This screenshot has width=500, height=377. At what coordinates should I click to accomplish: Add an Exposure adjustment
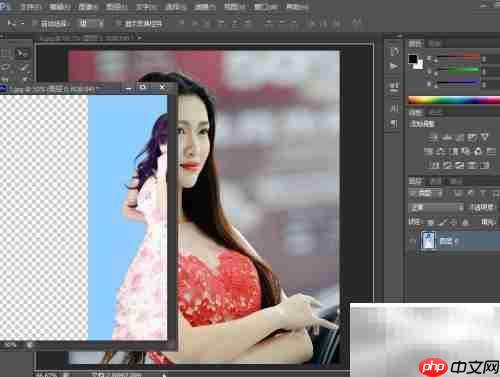coord(472,136)
